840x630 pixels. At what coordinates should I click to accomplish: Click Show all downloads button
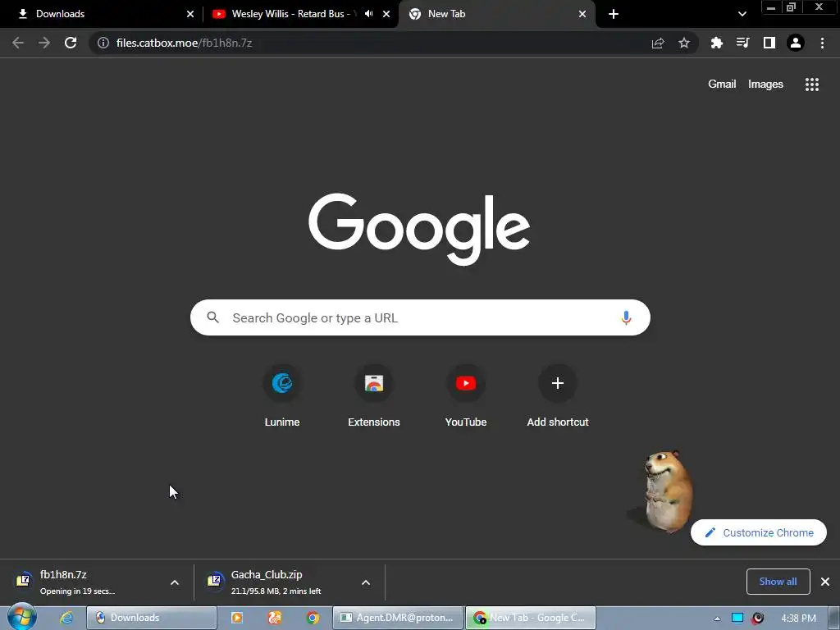(x=778, y=582)
